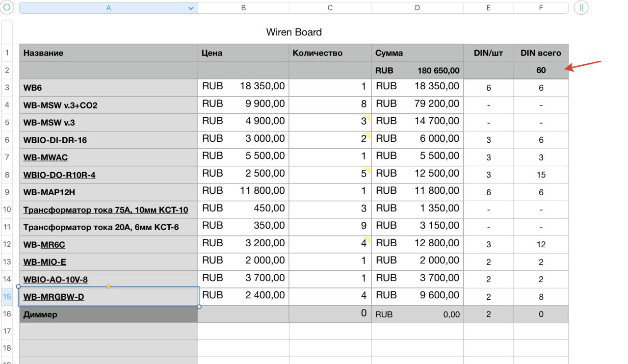Select Трансформатор тока 20A KCT-6 cell
Screen dimensions: 628x364
tap(109, 227)
